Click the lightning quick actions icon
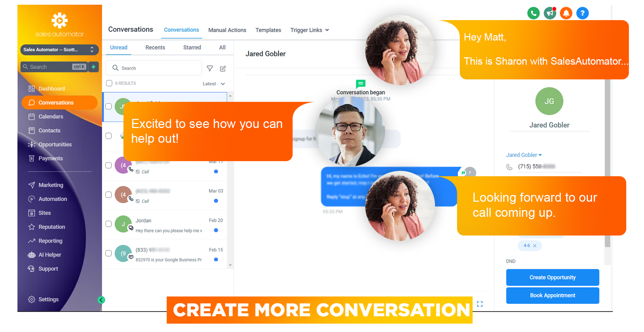Screen dimensions: 644x332 [x=94, y=67]
